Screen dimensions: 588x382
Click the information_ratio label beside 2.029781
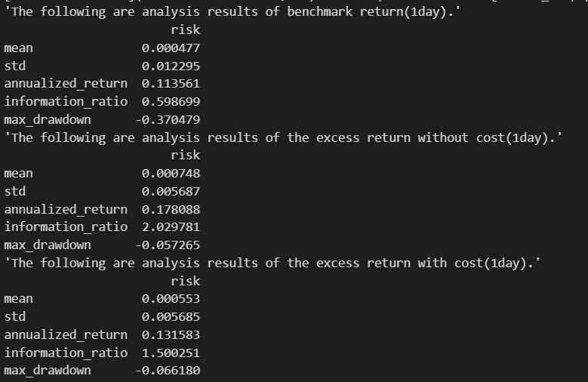coord(66,226)
